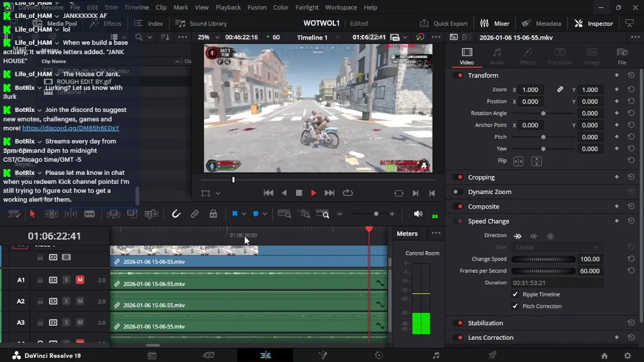Uncheck the Pitch Correction checkbox
The height and width of the screenshot is (362, 644).
click(515, 306)
